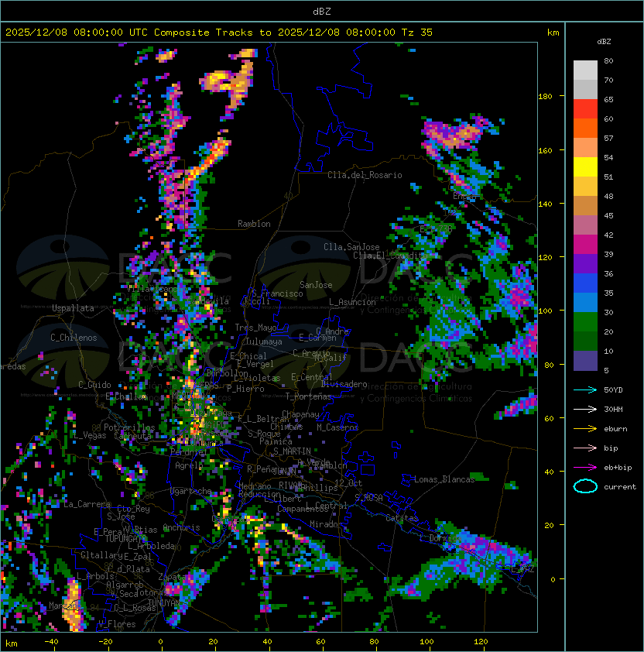
Task: Click the 'S_ROSA' place label
Action: click(368, 498)
